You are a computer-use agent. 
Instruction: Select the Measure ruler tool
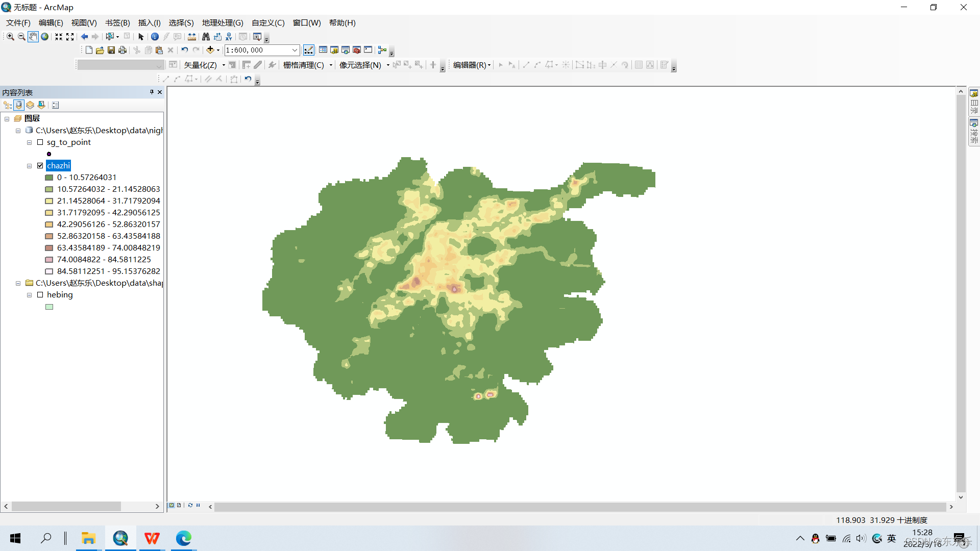tap(192, 37)
